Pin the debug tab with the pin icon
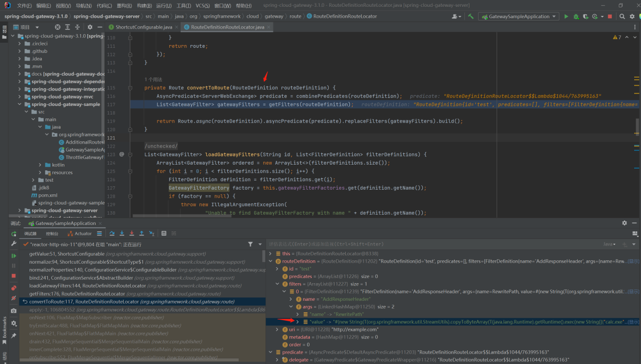Image resolution: width=641 pixels, height=364 pixels. click(14, 336)
